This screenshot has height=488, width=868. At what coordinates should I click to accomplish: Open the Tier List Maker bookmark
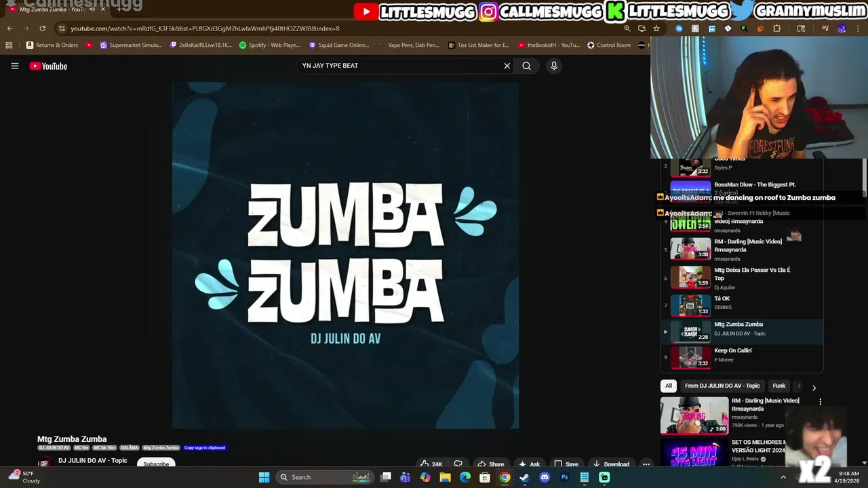click(x=479, y=45)
